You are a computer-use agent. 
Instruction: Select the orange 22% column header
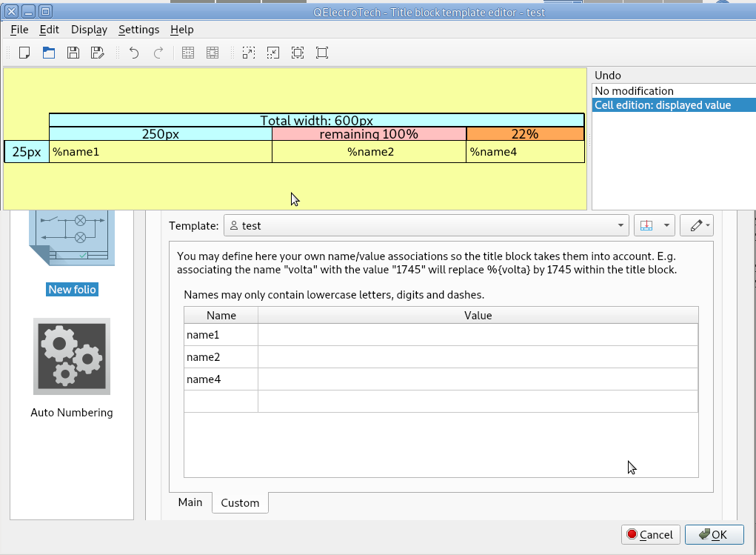tap(525, 134)
